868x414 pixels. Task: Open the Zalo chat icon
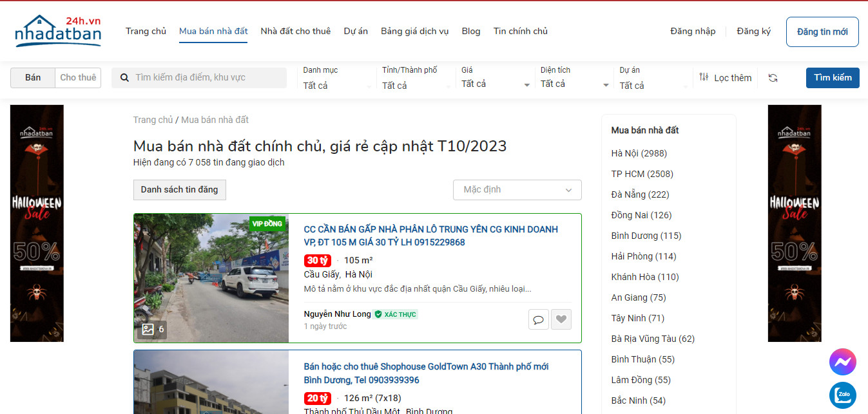[x=842, y=395]
